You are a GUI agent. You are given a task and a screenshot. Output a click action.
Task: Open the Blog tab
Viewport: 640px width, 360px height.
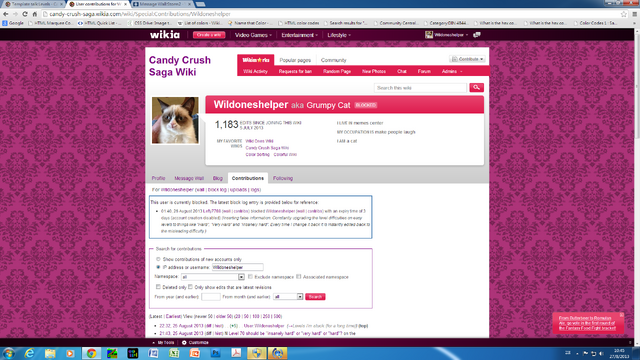click(x=218, y=178)
